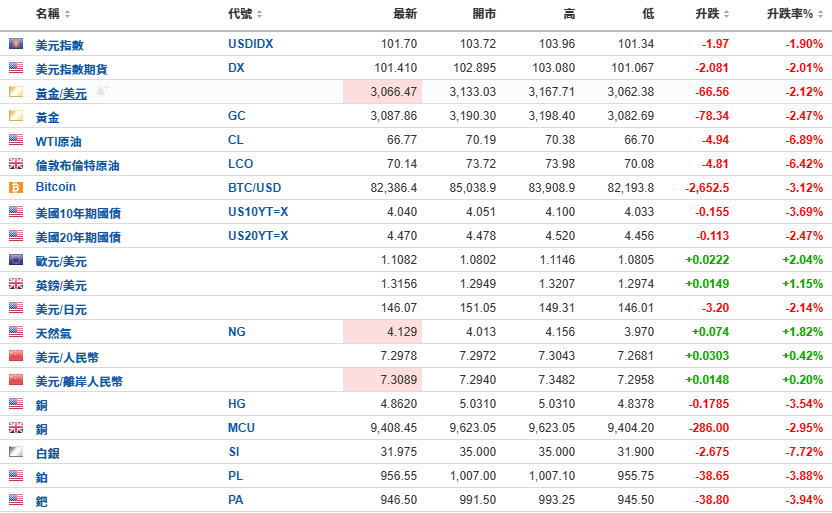The image size is (832, 513).
Task: Open the WTI原油 quote link
Action: [58, 142]
